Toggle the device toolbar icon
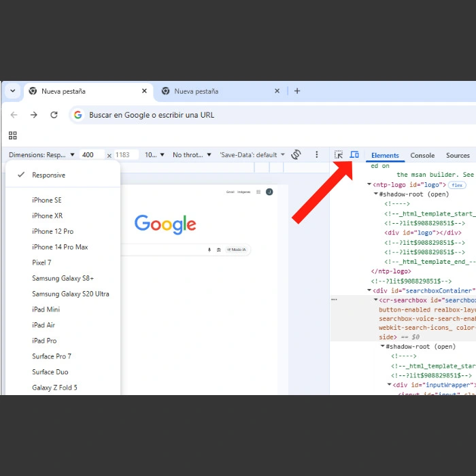 point(354,154)
